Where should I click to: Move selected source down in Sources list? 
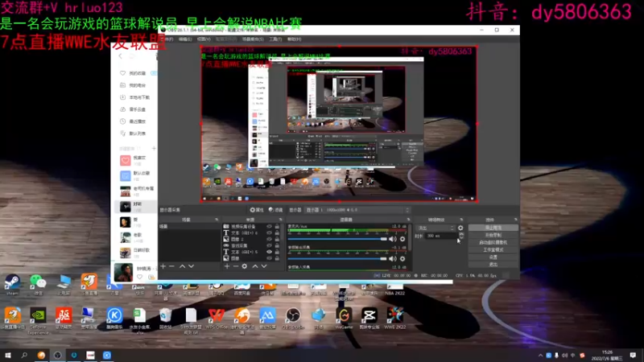(x=264, y=266)
